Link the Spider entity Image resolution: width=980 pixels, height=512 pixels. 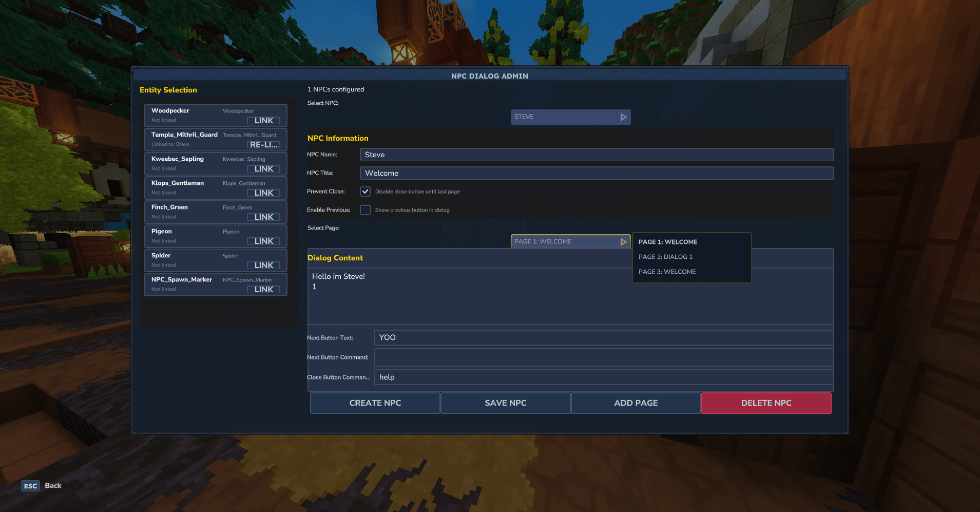click(x=263, y=266)
